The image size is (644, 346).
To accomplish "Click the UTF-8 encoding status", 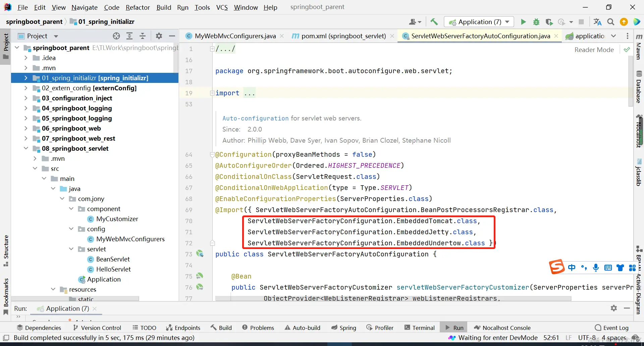I will (587, 338).
